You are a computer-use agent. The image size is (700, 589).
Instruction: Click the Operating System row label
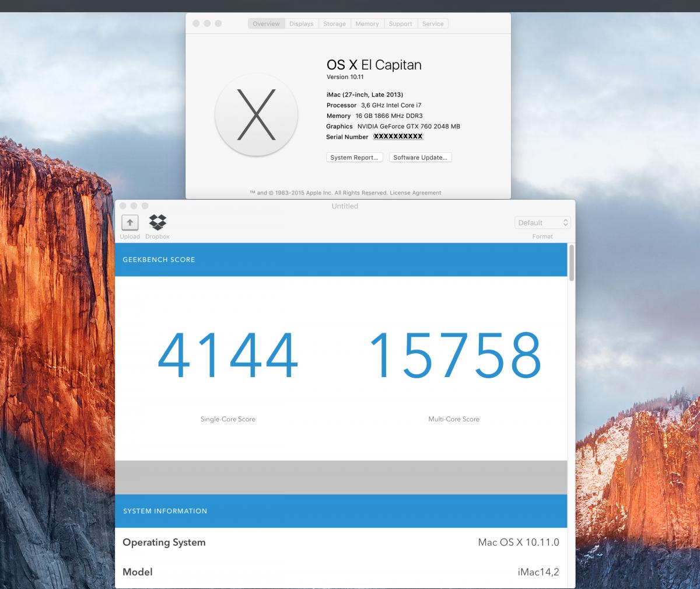click(x=164, y=542)
